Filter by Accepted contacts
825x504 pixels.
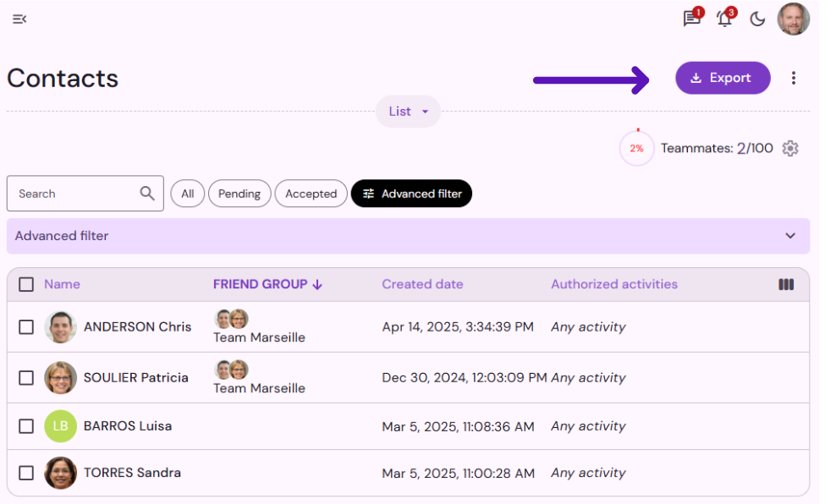[x=311, y=194]
